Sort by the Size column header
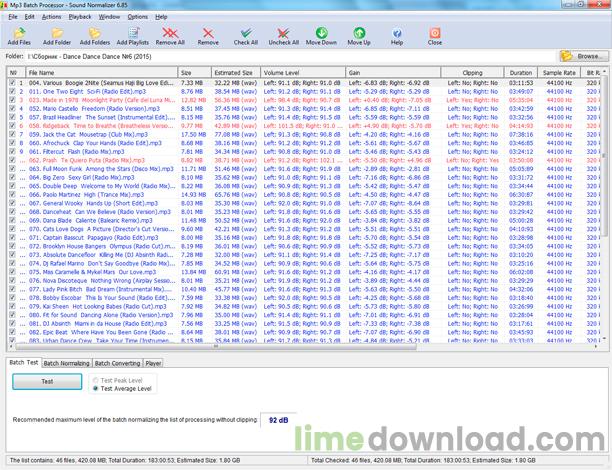The width and height of the screenshot is (612, 470). coord(194,73)
